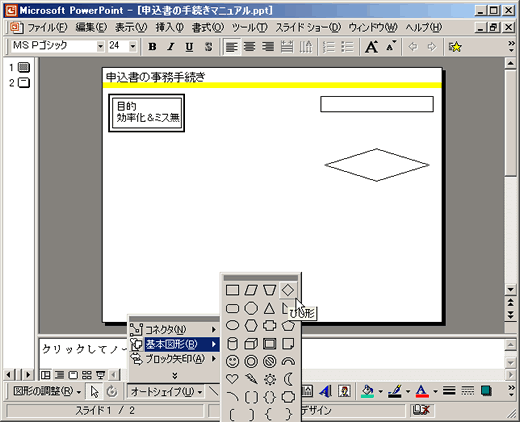
Task: Select the double bracket shape
Action: click(x=251, y=397)
